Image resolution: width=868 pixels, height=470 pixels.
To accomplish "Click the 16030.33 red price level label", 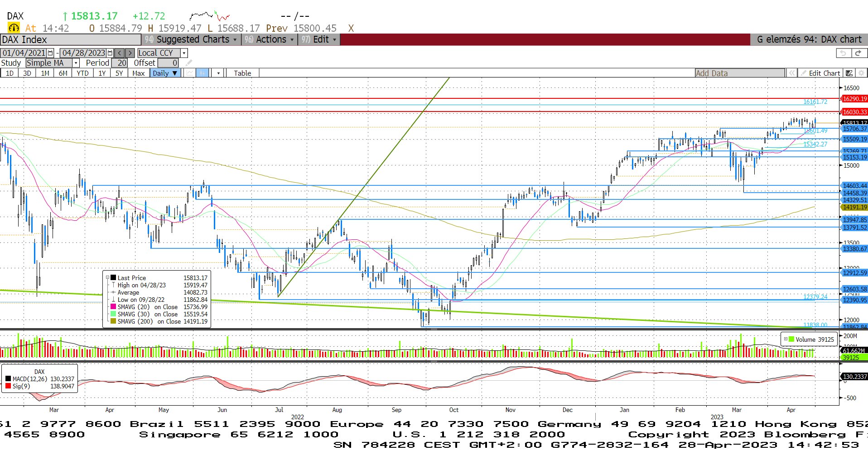I will pyautogui.click(x=854, y=112).
